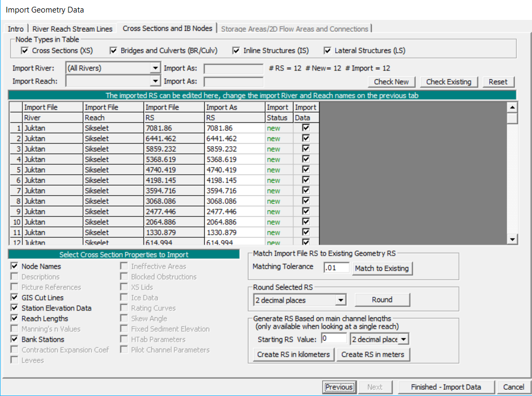Uncheck Import Data for RS 3068.086

[306, 201]
